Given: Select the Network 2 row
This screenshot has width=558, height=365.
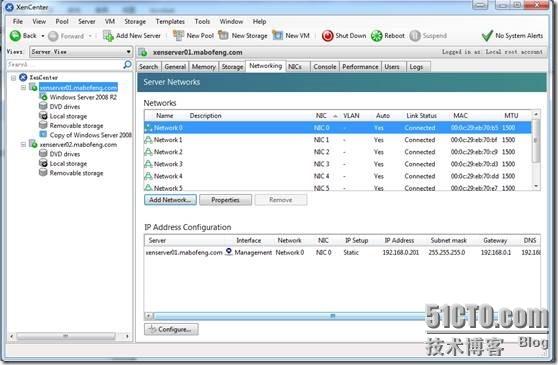Looking at the screenshot, I should pos(338,152).
